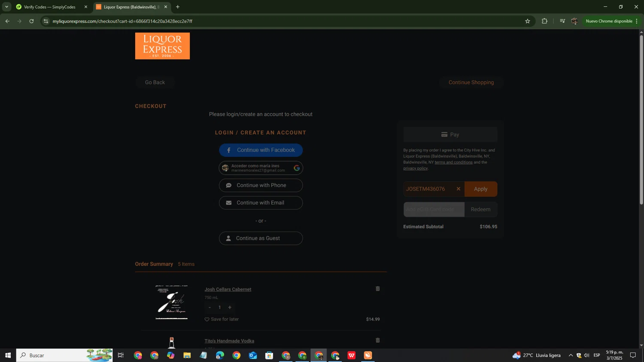Click the ESP language indicator
This screenshot has width=644, height=362.
point(597,355)
